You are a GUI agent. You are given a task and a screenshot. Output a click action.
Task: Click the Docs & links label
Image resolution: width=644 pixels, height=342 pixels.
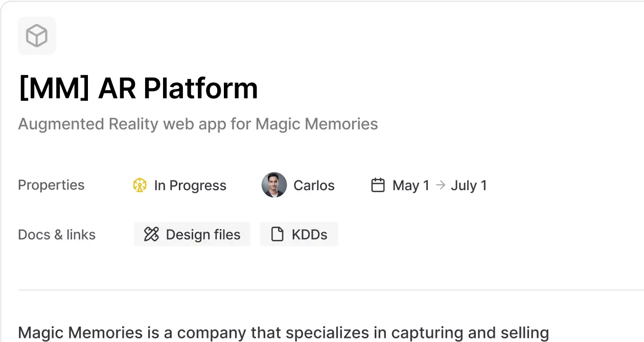coord(57,234)
